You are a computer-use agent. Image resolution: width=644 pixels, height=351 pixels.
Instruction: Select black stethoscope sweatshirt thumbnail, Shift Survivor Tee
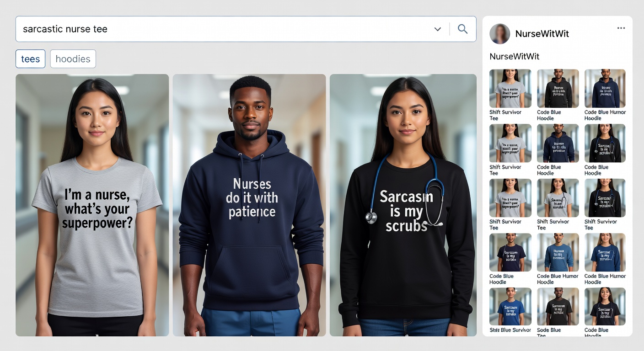605,198
